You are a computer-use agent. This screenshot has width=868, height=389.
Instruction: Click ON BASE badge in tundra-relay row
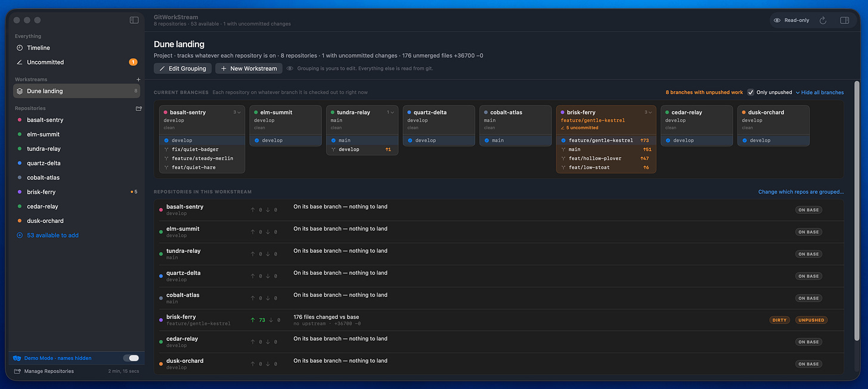coord(808,254)
